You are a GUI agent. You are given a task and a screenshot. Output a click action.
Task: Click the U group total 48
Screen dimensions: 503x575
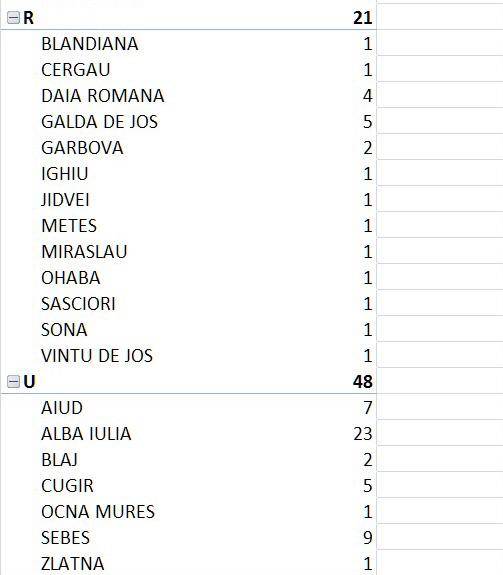coord(363,382)
